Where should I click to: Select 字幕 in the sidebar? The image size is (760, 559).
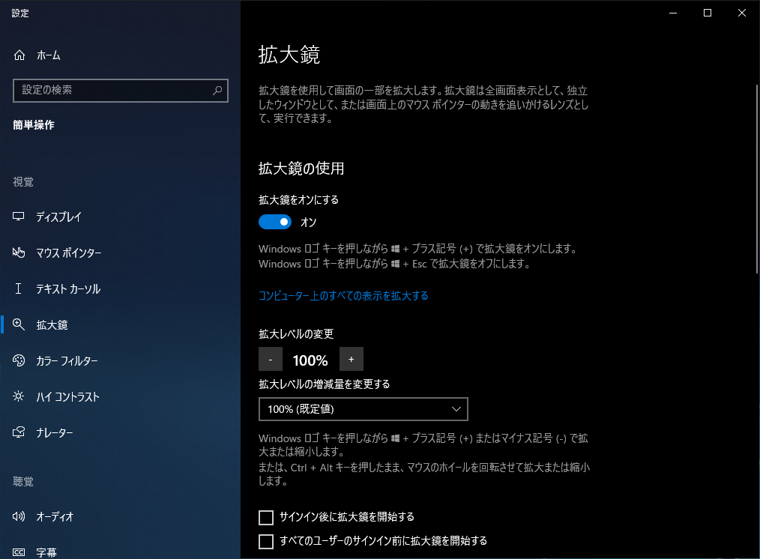click(120, 552)
